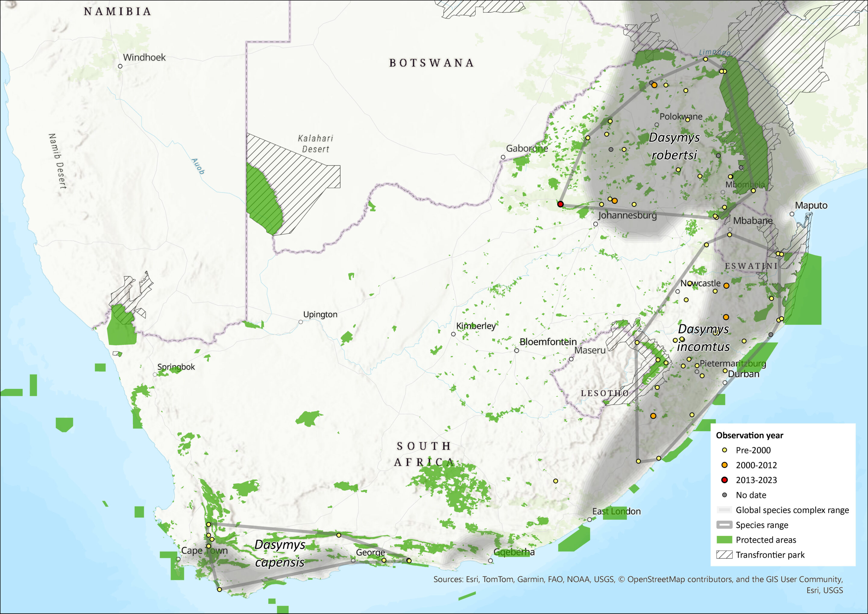The height and width of the screenshot is (614, 868).
Task: Click the Observation year legend heading
Action: click(x=749, y=435)
